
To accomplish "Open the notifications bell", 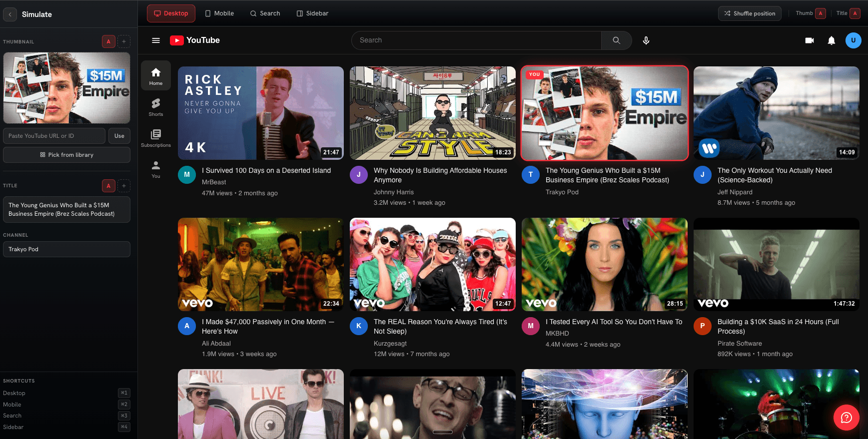I will pos(832,40).
